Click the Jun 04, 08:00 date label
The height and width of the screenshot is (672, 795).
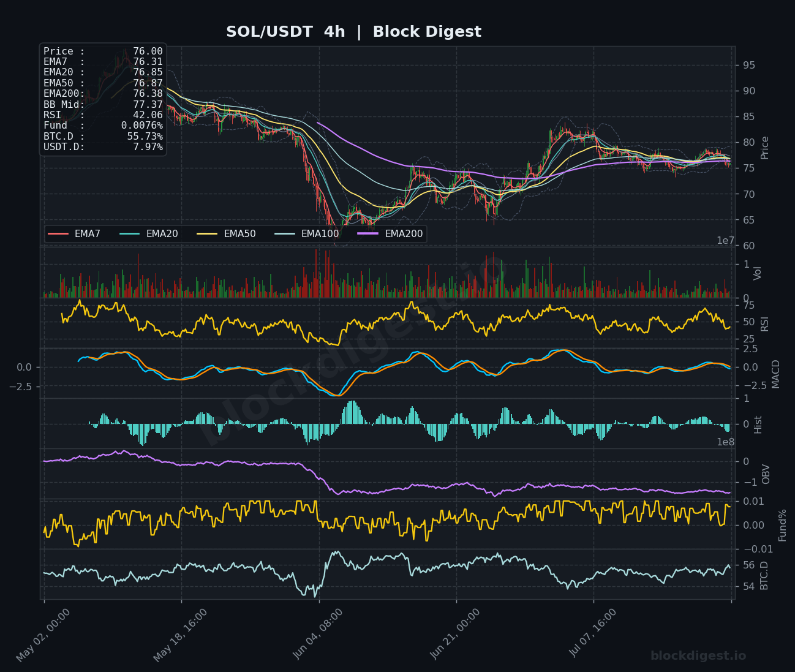click(318, 634)
